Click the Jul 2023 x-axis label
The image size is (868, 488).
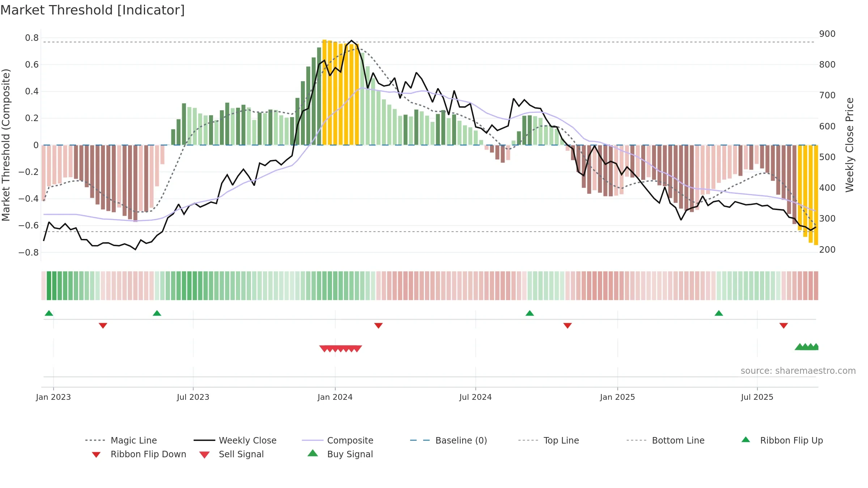[x=193, y=397]
